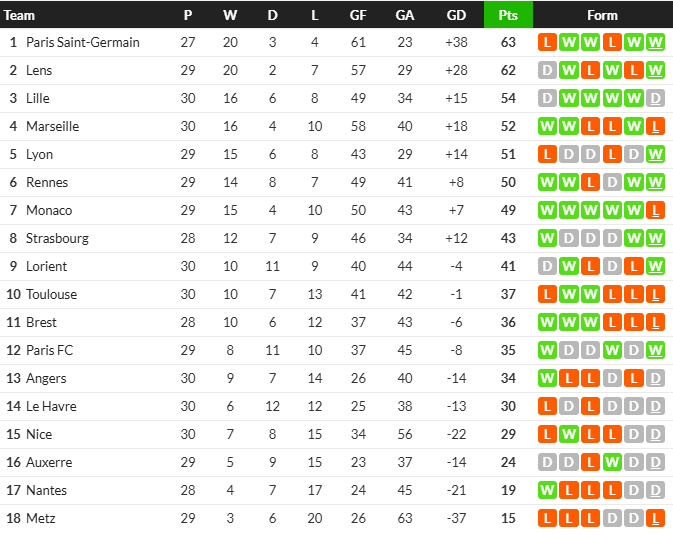673x534 pixels.
Task: Click the Form column header
Action: pos(602,15)
